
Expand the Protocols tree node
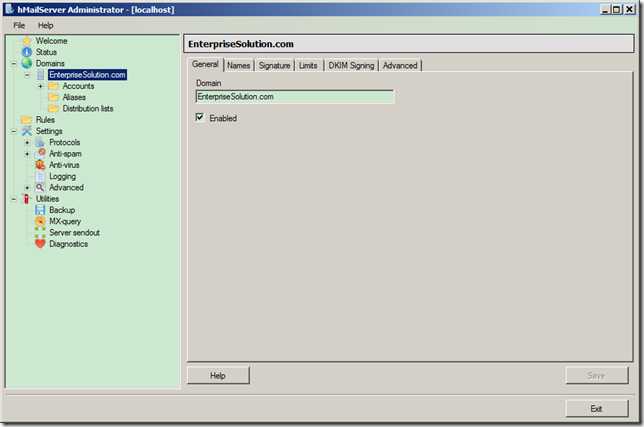coord(27,142)
